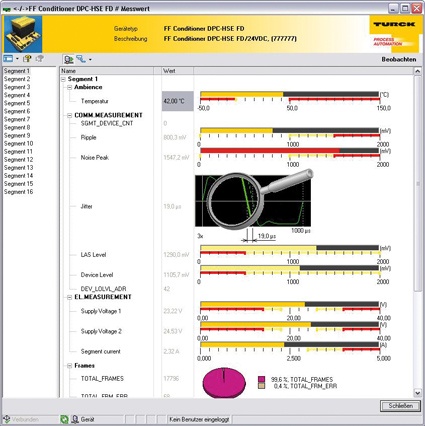Select the Ripple measurement row
Image resolution: width=425 pixels, height=426 pixels.
[88, 137]
